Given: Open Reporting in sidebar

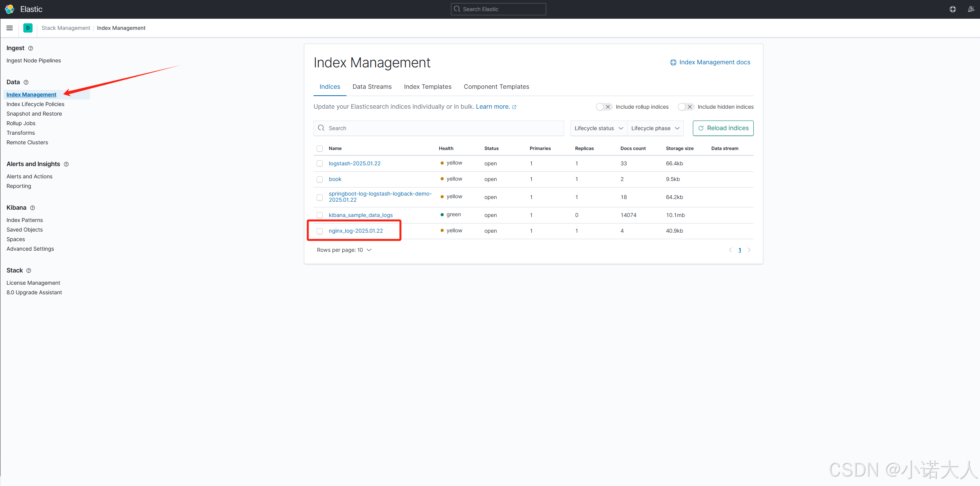Looking at the screenshot, I should pos(19,186).
